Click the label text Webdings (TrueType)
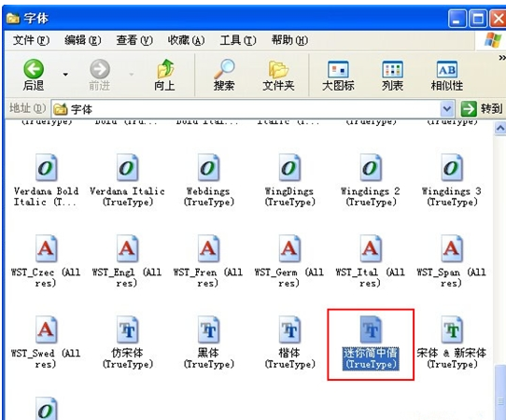 coord(208,196)
